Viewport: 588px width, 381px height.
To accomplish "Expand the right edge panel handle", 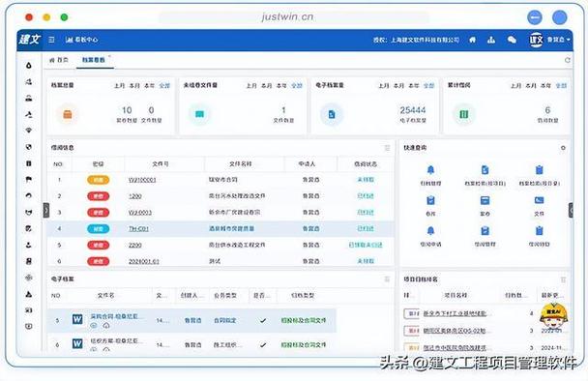I will click(x=571, y=211).
